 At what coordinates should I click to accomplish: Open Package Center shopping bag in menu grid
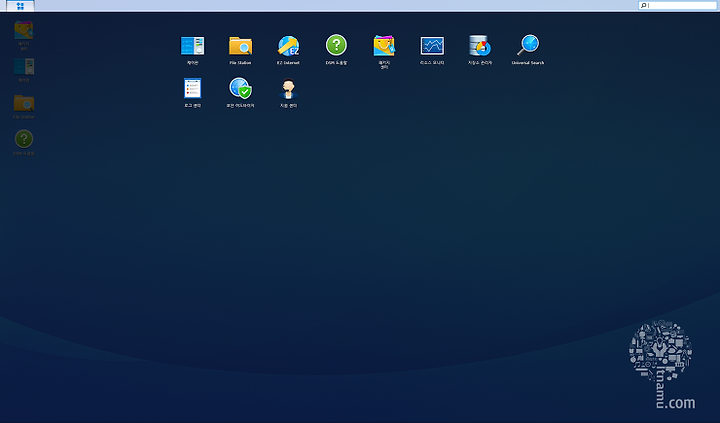[x=384, y=45]
